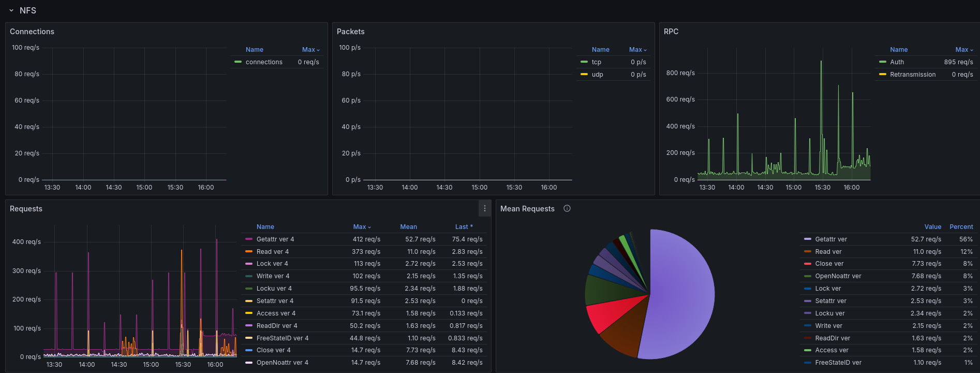Toggle Write ver 4 series visibility
The width and height of the screenshot is (980, 373).
point(273,276)
